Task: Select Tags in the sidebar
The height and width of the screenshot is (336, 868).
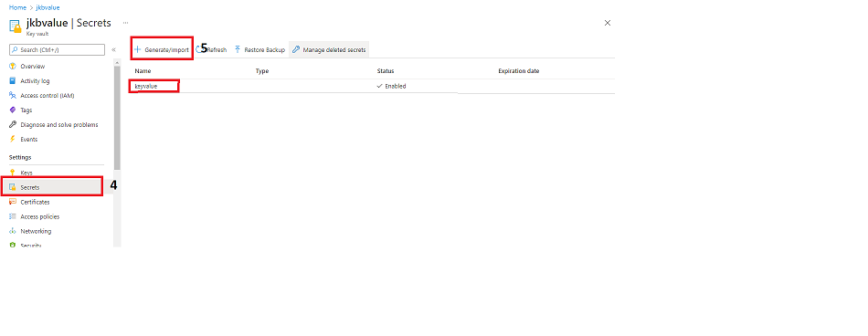Action: click(x=26, y=110)
